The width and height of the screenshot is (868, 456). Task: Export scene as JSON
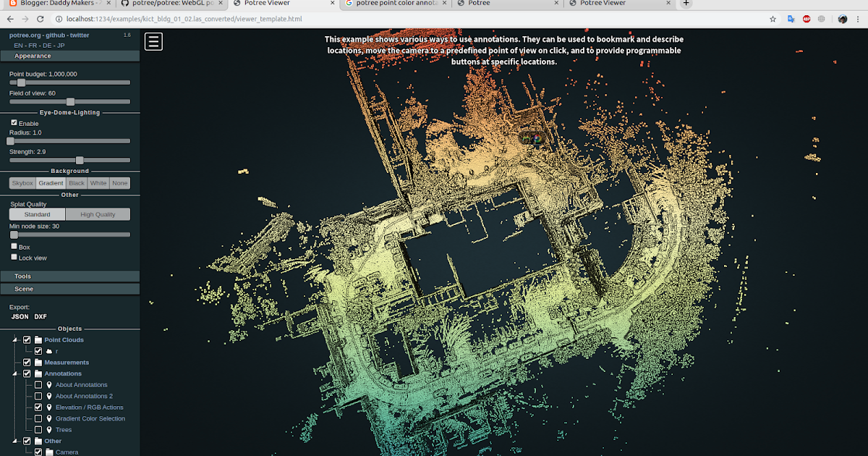pyautogui.click(x=20, y=316)
